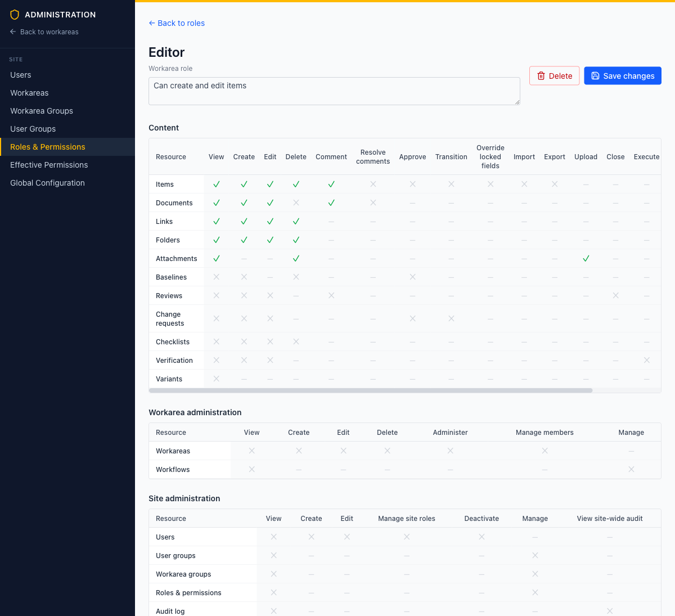Click the Save changes button
The height and width of the screenshot is (616, 675).
pyautogui.click(x=623, y=76)
